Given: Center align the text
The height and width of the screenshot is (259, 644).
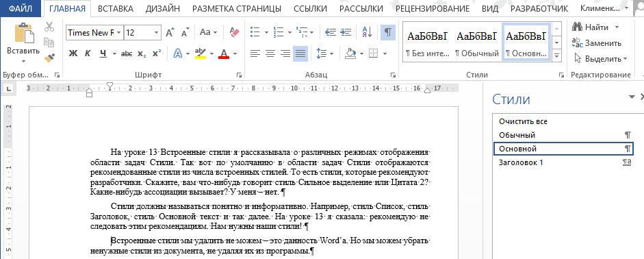Looking at the screenshot, I should (270, 53).
